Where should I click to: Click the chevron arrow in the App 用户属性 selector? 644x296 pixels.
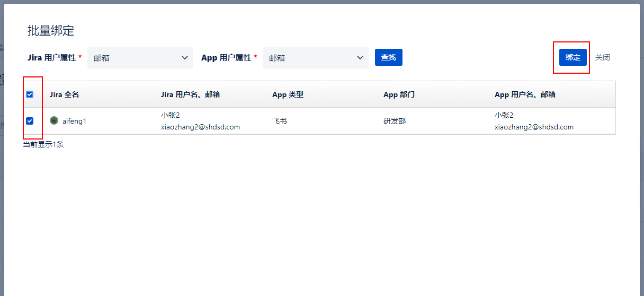(x=360, y=57)
